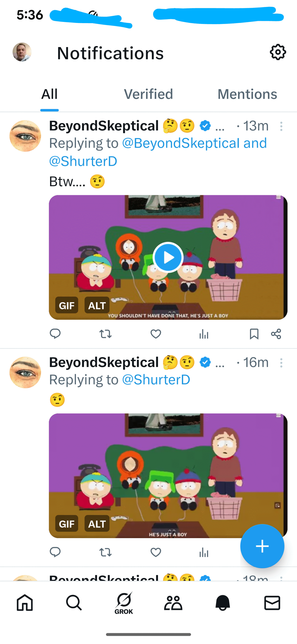The width and height of the screenshot is (297, 644).
Task: Open notification settings gear
Action: [x=278, y=52]
